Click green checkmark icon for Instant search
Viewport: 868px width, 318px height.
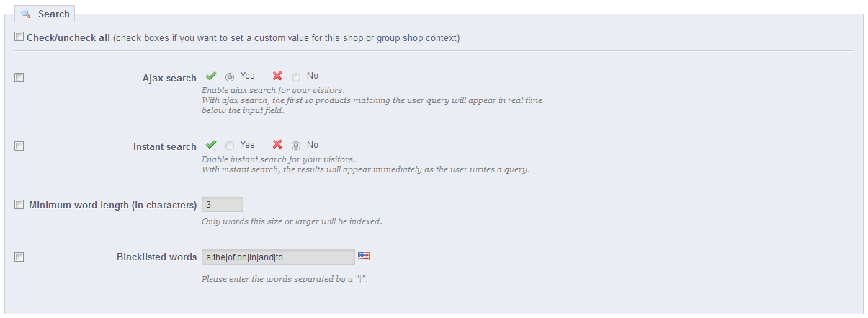point(211,145)
